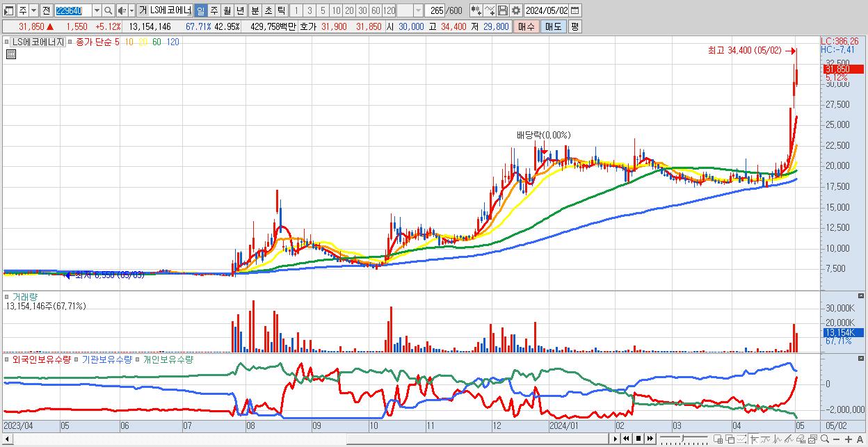Click the 매도 sell button
868x447 pixels.
[x=553, y=26]
